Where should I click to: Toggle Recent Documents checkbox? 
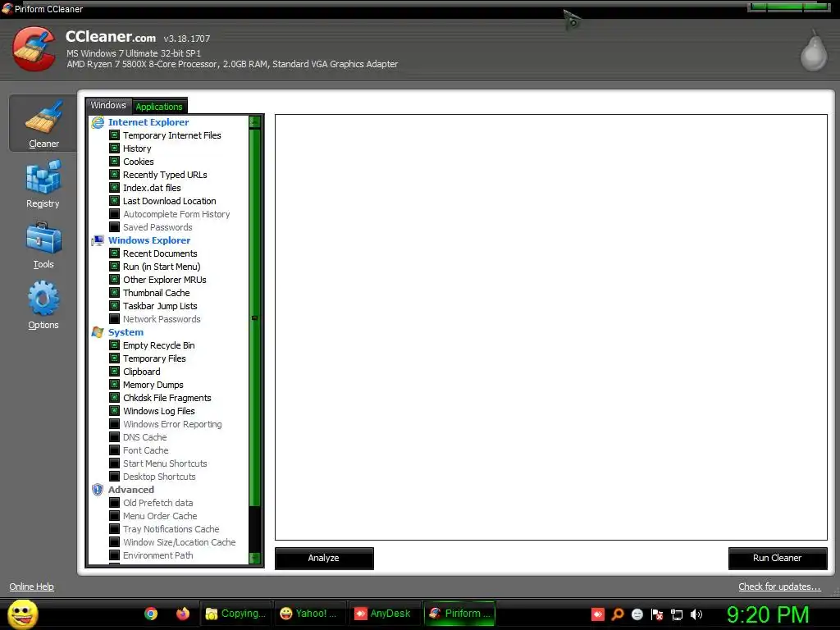click(114, 253)
